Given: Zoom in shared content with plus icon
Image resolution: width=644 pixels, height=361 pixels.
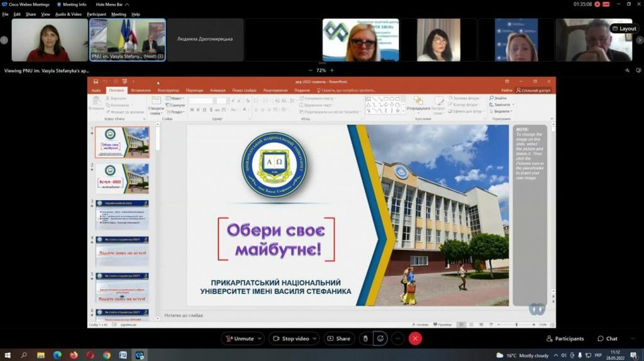Looking at the screenshot, I should 332,70.
